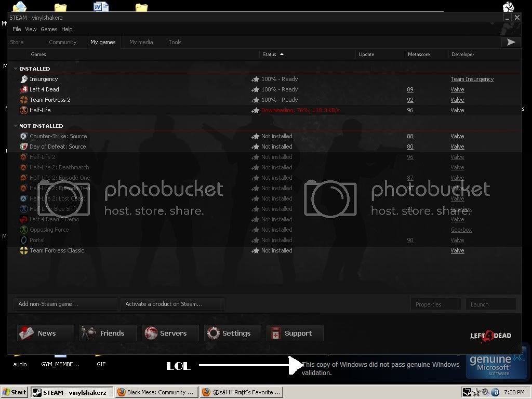532x399 pixels.
Task: Open Settings via the gear icon
Action: tap(214, 333)
